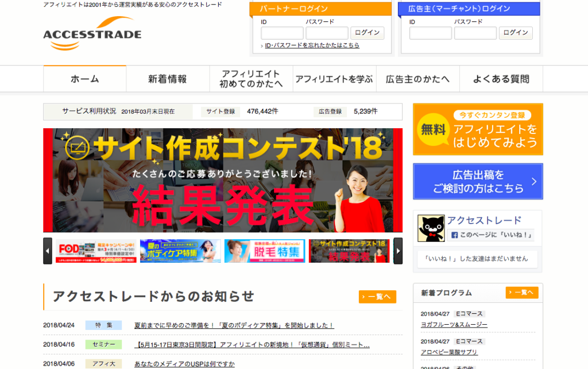Select the コンテスト結果発表 small thumbnail
Viewport: 588px width, 369px height.
(x=349, y=251)
